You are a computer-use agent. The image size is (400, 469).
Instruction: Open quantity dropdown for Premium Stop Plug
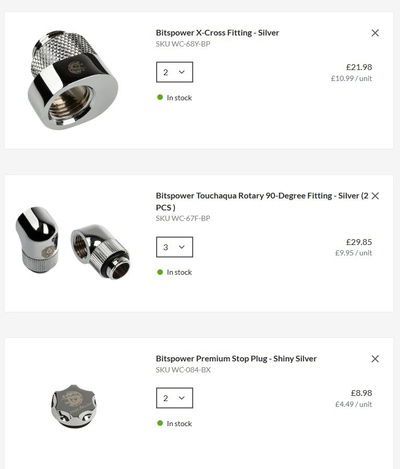(174, 398)
